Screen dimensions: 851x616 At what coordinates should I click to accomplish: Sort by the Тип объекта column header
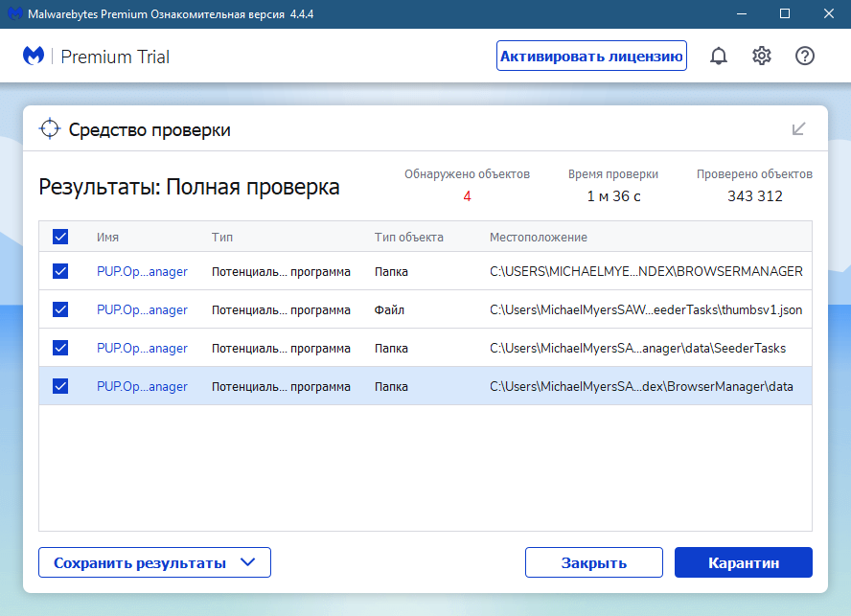point(408,238)
